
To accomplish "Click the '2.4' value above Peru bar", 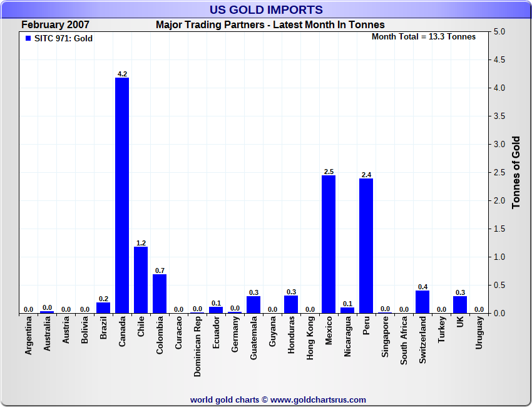I will 366,175.
